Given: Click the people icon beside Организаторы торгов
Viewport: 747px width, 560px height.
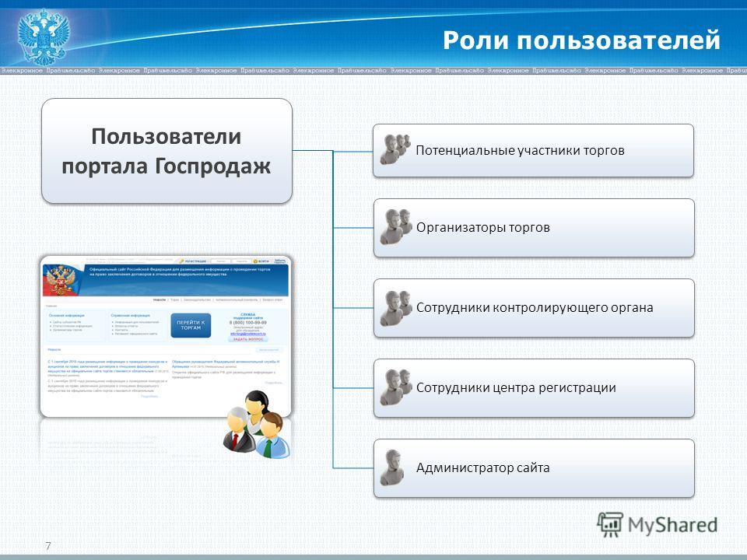Looking at the screenshot, I should coord(396,226).
